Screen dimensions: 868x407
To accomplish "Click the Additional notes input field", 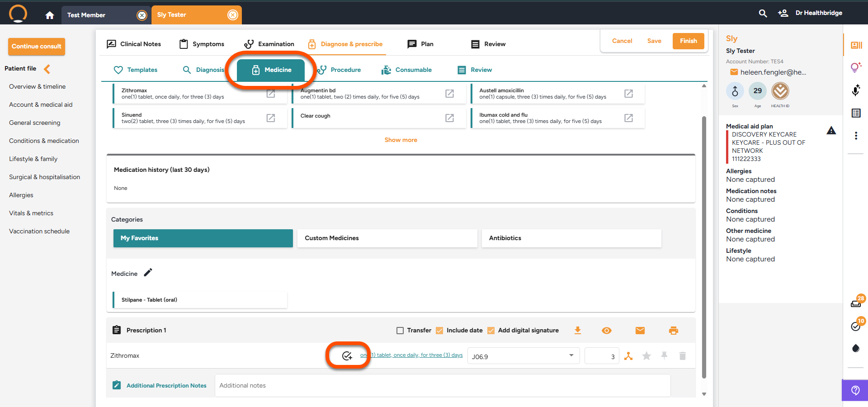I will [443, 386].
